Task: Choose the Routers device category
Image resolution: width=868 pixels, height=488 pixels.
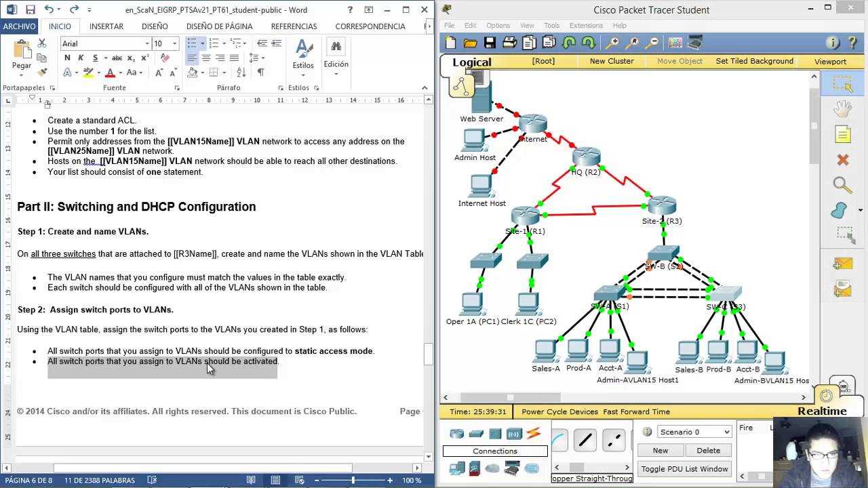Action: pos(457,434)
